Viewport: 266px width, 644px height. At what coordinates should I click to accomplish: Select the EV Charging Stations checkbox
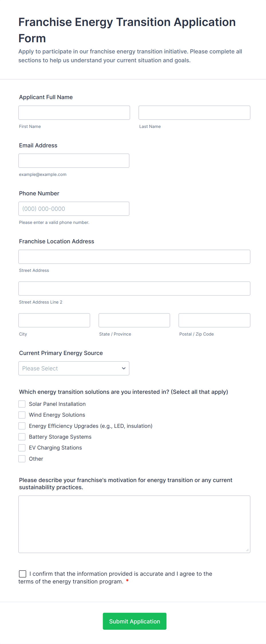point(22,448)
